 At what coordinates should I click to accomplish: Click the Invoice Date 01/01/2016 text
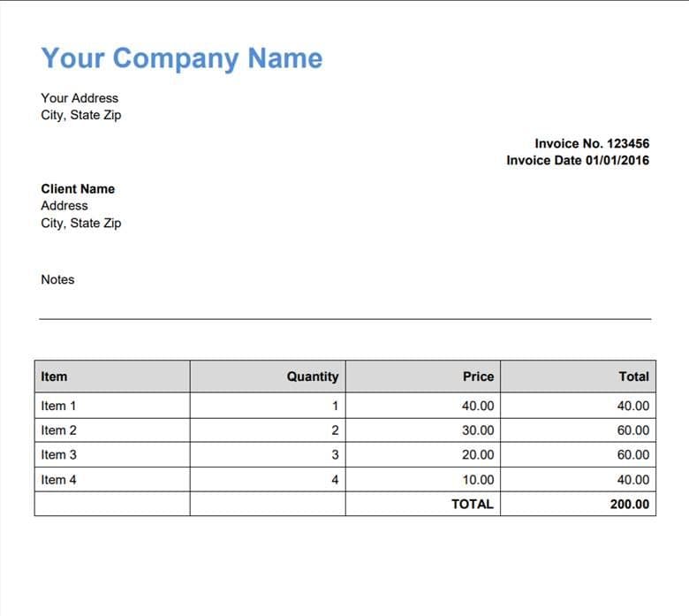tap(577, 160)
